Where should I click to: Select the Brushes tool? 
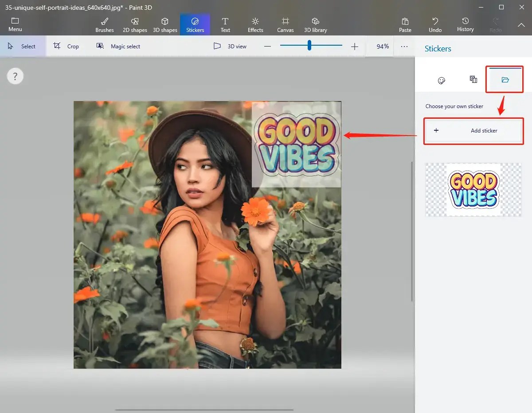(x=104, y=24)
